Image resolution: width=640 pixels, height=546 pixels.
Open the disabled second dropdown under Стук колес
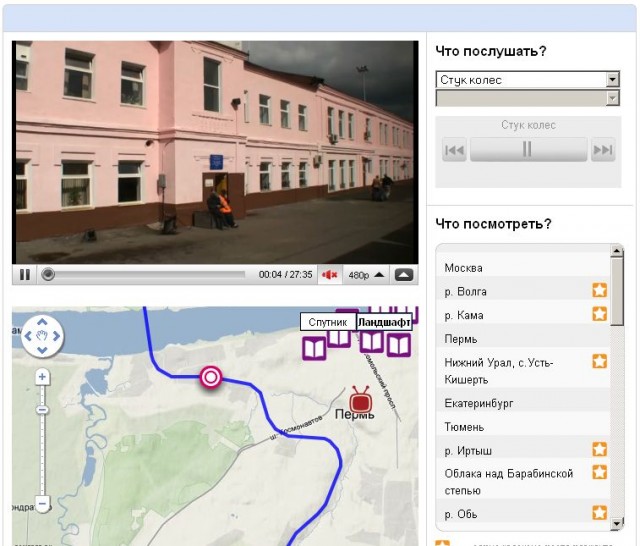point(528,98)
